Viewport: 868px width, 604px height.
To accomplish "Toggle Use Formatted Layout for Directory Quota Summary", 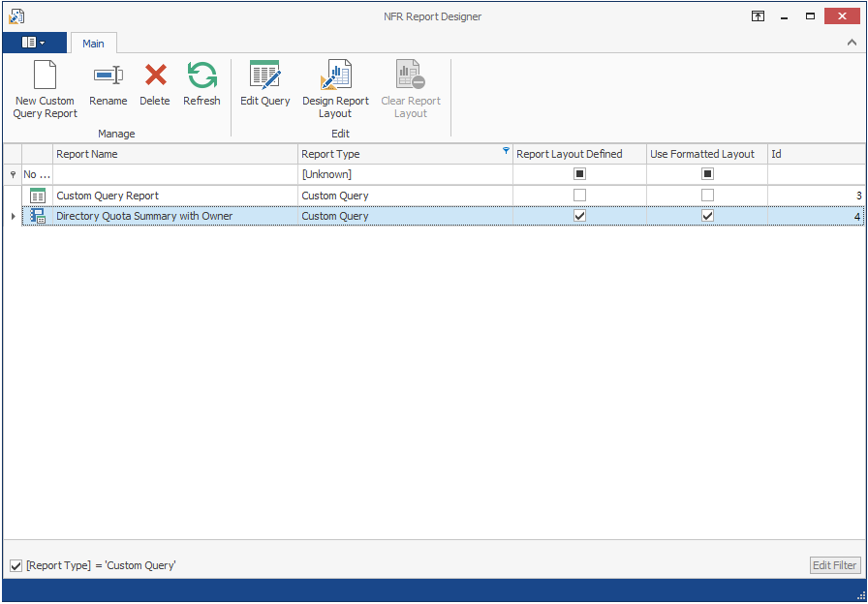I will (707, 216).
